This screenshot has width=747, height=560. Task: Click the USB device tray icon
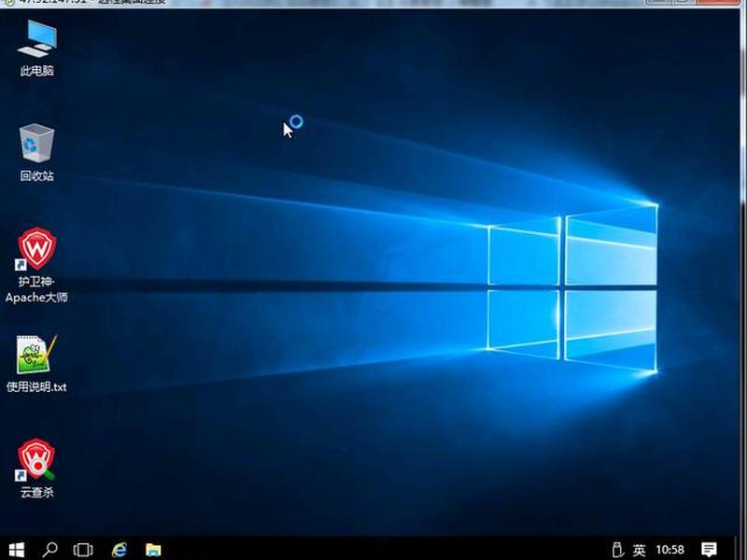coord(617,550)
